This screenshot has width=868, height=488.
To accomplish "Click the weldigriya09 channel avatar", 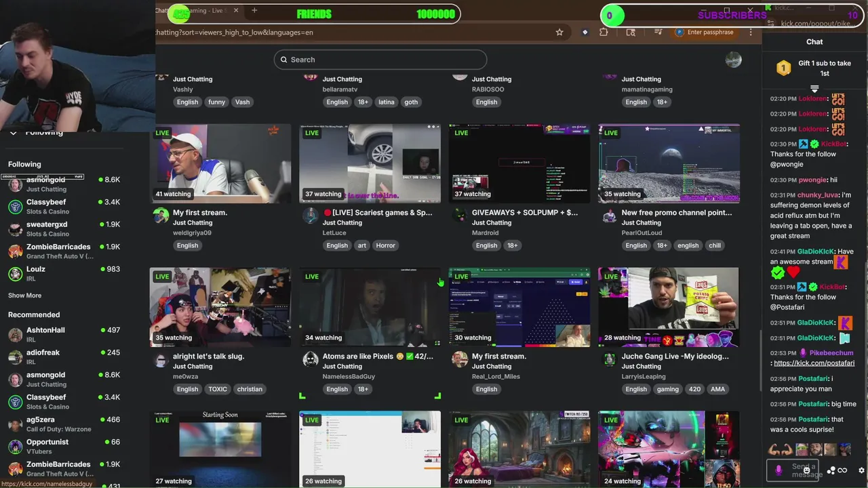I will (x=161, y=216).
